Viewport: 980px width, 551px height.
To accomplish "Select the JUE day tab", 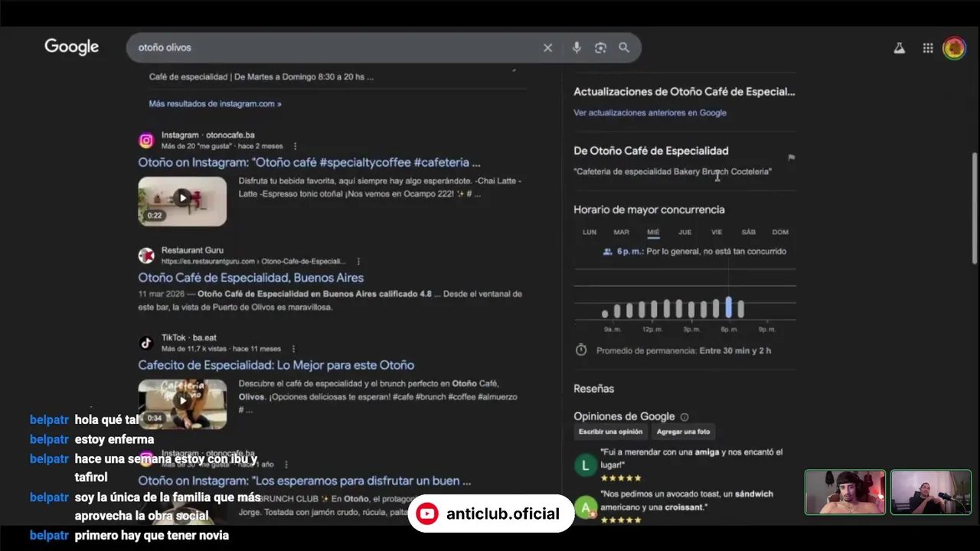I will [x=684, y=232].
